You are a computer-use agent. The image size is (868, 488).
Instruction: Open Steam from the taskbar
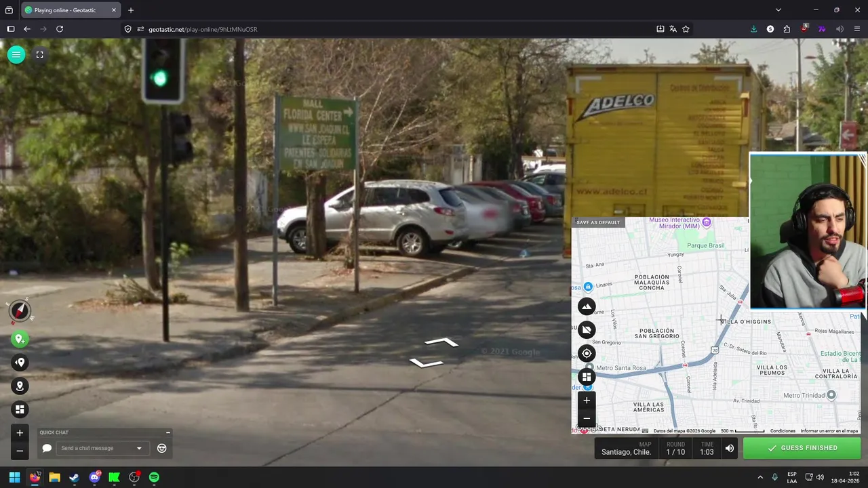(74, 477)
